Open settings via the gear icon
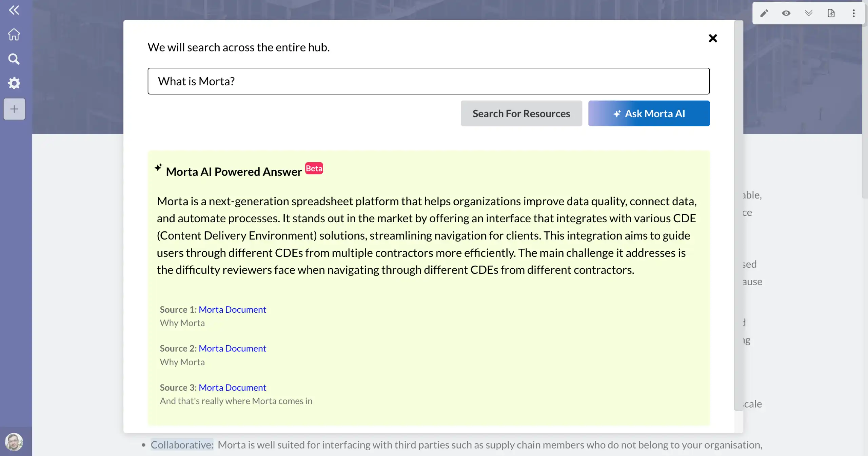868x456 pixels. coord(14,83)
